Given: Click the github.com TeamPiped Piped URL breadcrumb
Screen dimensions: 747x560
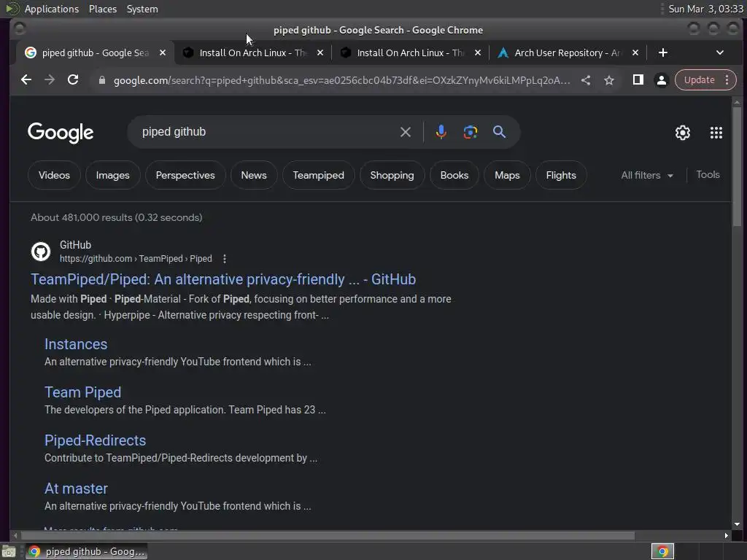Looking at the screenshot, I should tap(136, 259).
